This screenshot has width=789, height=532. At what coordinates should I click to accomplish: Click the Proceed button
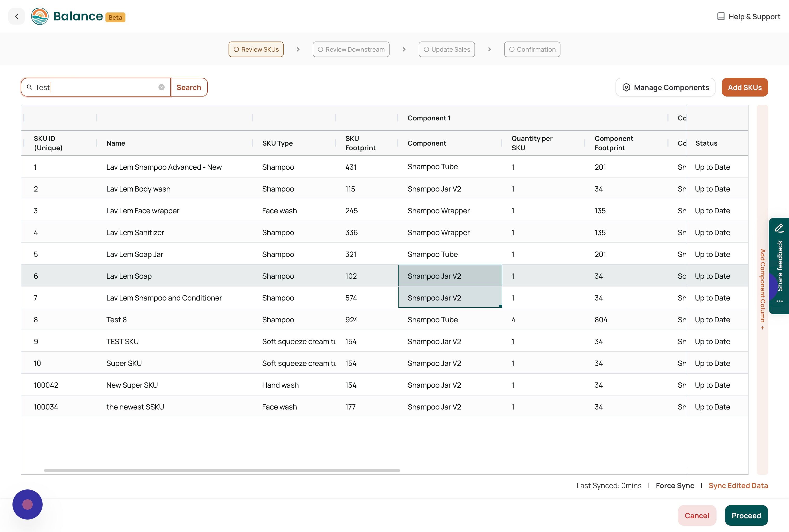point(746,515)
